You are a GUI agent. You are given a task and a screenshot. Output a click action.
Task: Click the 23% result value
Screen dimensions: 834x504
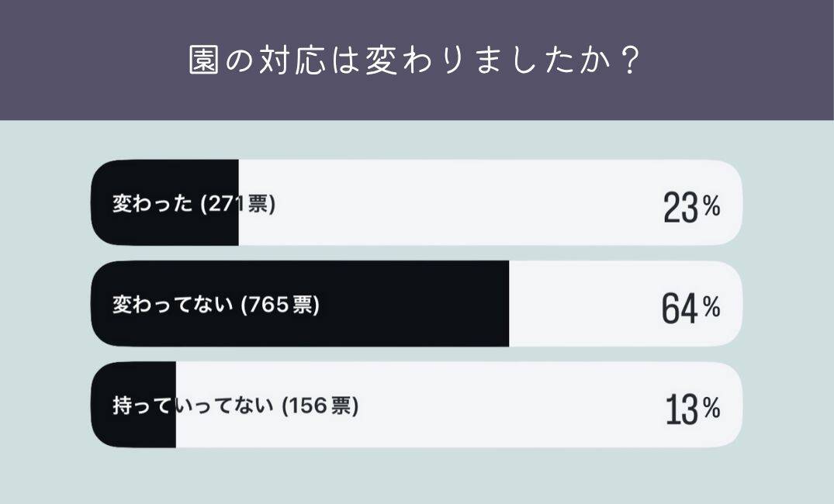(691, 206)
